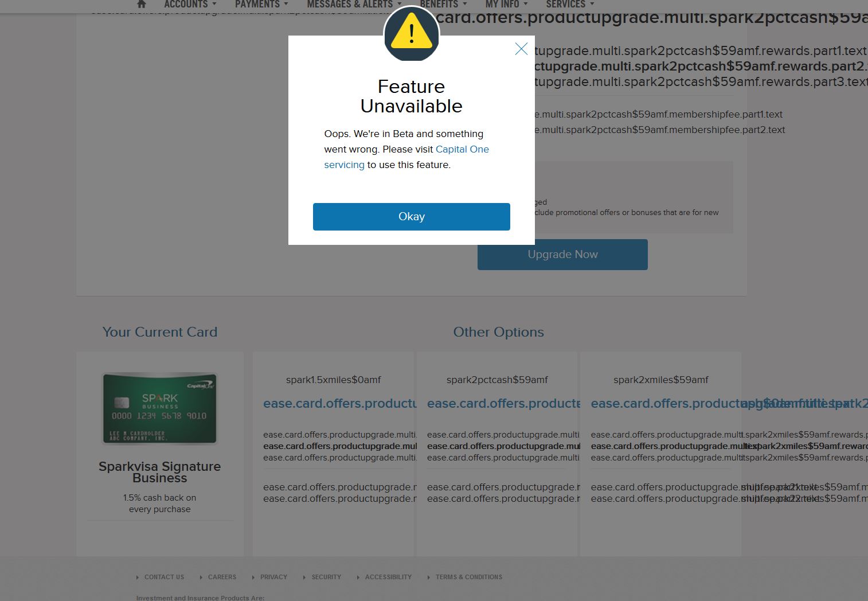
Task: Select the spark2pctcash$59amf card option panel
Action: tap(496, 453)
